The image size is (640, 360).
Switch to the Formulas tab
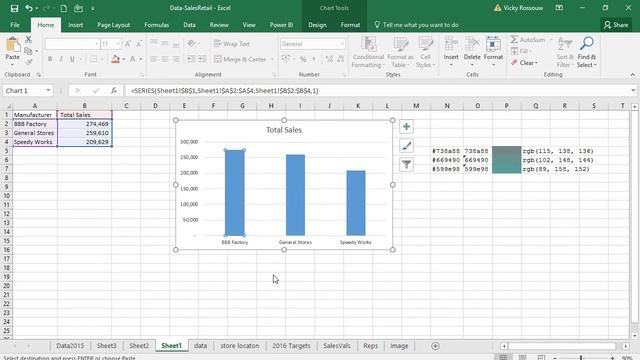(156, 25)
